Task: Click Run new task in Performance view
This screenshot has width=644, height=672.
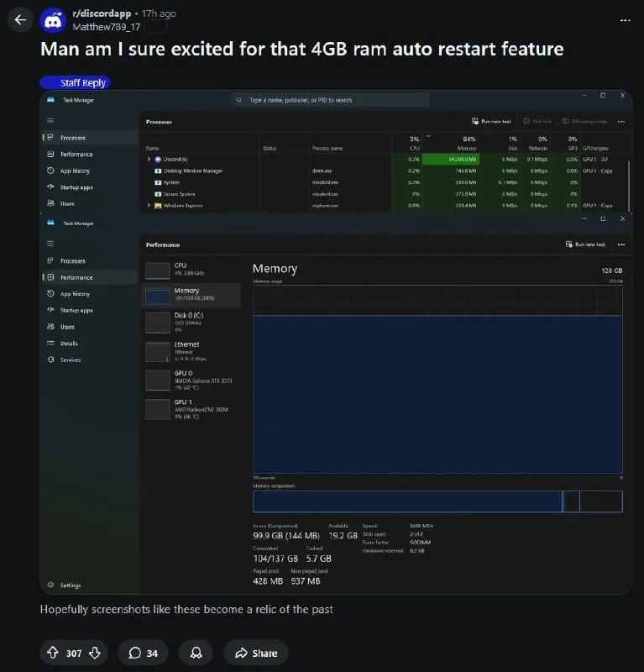Action: (x=585, y=244)
